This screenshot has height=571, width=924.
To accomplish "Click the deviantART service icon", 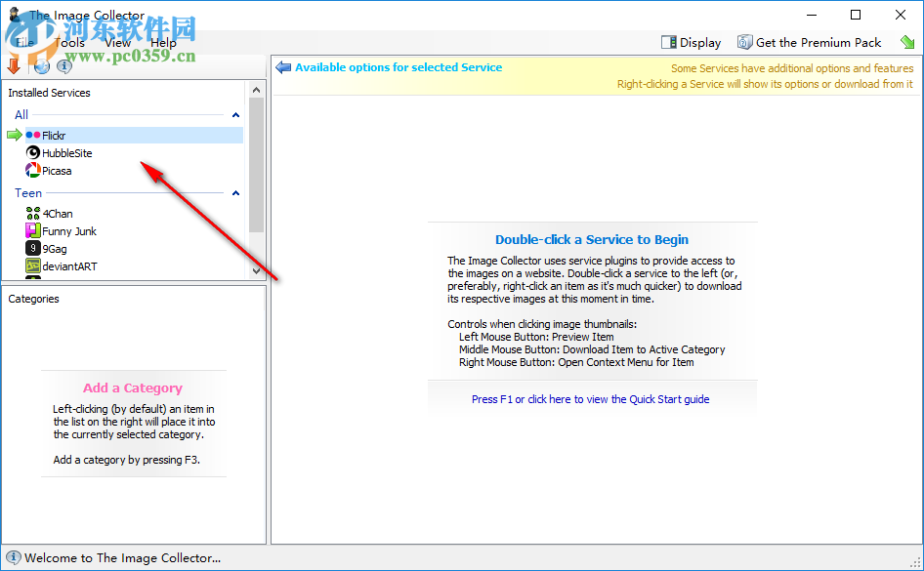I will point(33,266).
